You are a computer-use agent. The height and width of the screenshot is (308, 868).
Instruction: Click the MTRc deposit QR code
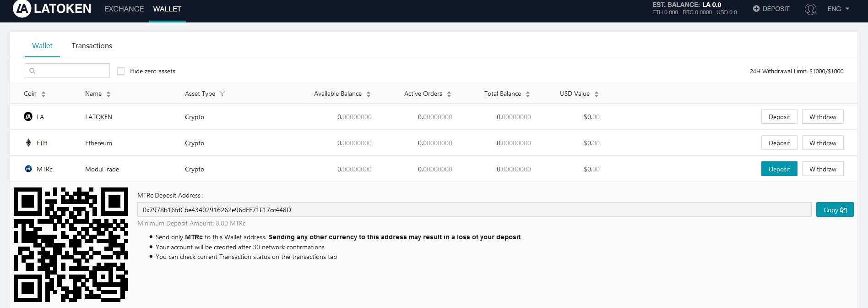click(71, 245)
